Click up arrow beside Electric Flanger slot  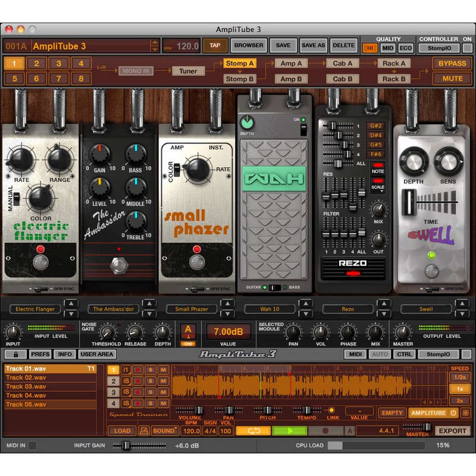pos(71,303)
